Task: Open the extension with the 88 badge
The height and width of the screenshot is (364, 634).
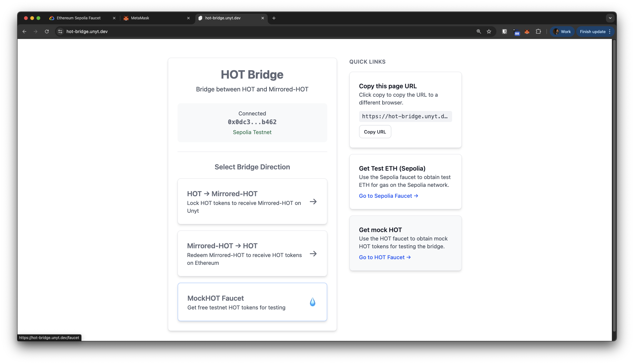Action: coord(517,32)
